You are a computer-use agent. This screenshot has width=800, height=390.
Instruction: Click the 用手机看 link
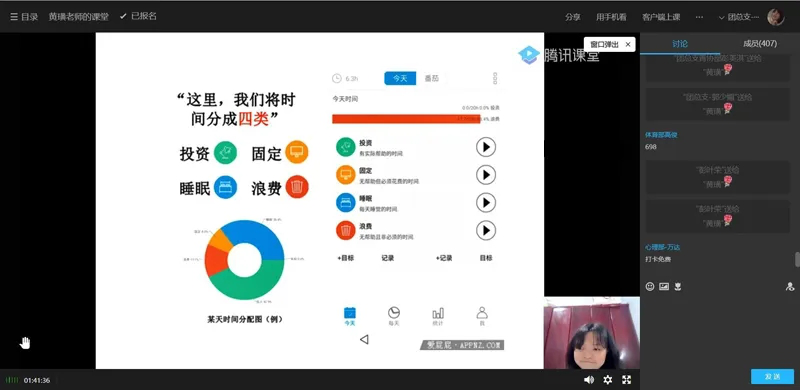pyautogui.click(x=611, y=17)
